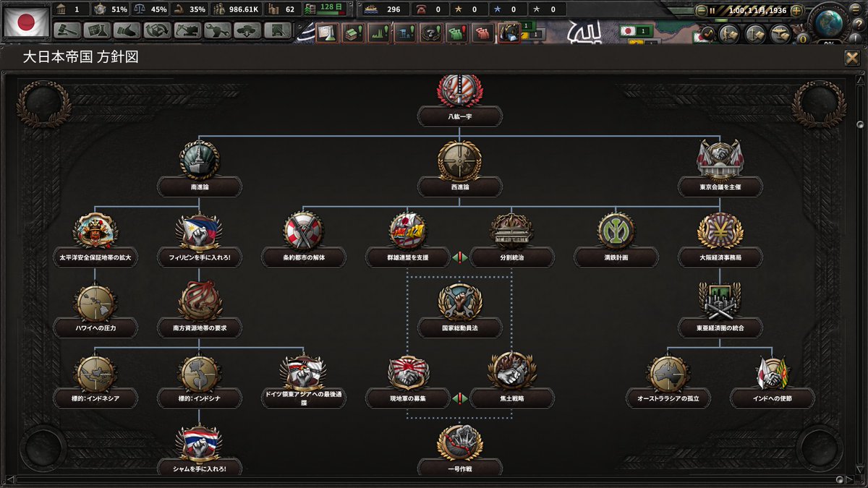Viewport: 868px width, 488px height.
Task: Open Decisions with the gavel icon
Action: (x=68, y=30)
